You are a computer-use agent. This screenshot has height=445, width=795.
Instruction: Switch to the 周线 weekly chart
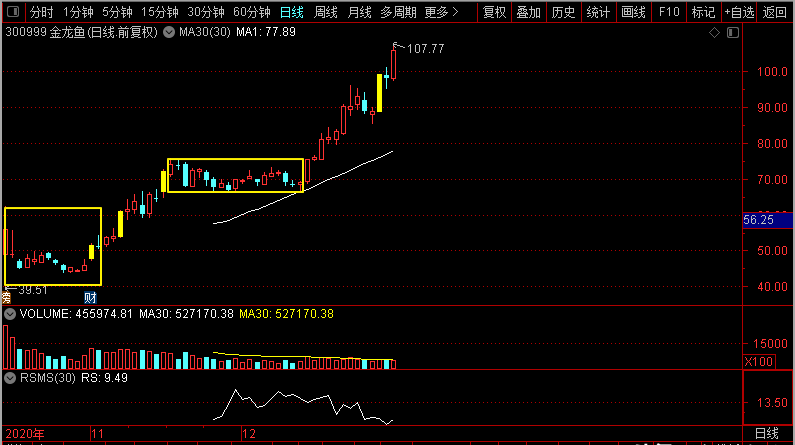(x=326, y=13)
